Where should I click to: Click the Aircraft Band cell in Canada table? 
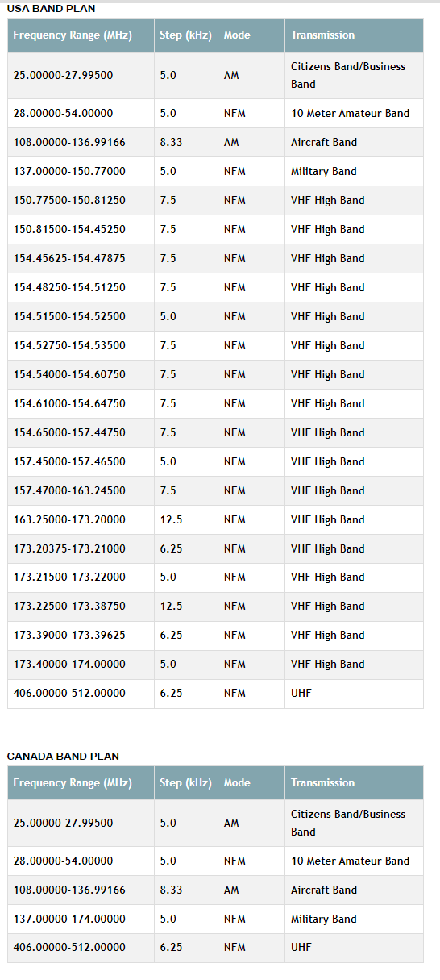(354, 890)
